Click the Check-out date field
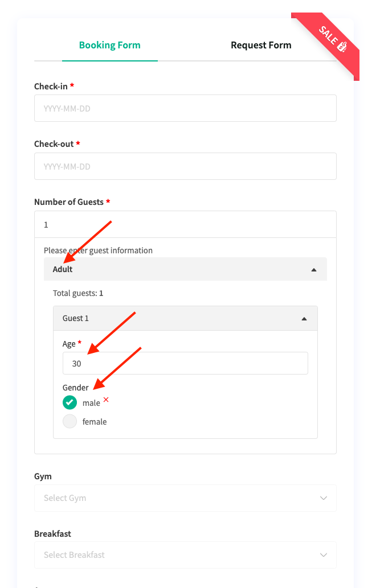The image size is (376, 588). coord(185,166)
